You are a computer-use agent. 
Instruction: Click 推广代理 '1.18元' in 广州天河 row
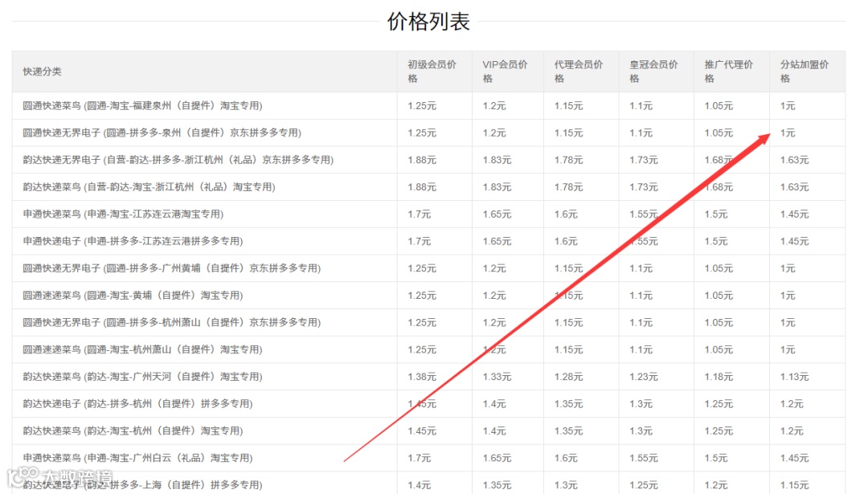719,377
